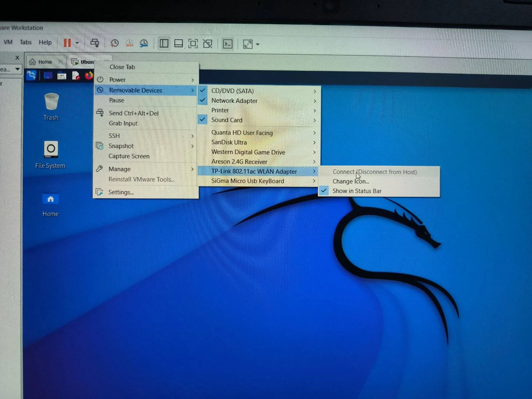Select the Ubuntu virtual machine tab
532x399 pixels.
[x=83, y=62]
